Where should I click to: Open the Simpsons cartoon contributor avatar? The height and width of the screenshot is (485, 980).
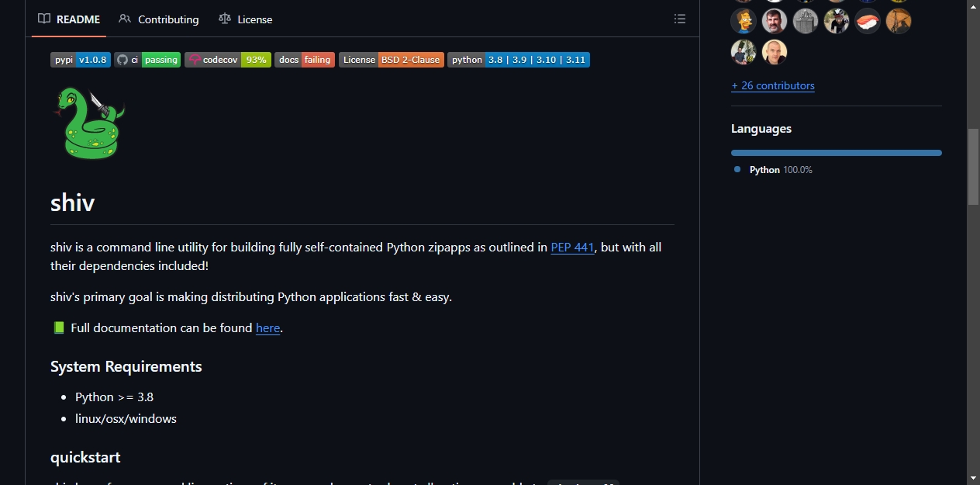[x=744, y=21]
